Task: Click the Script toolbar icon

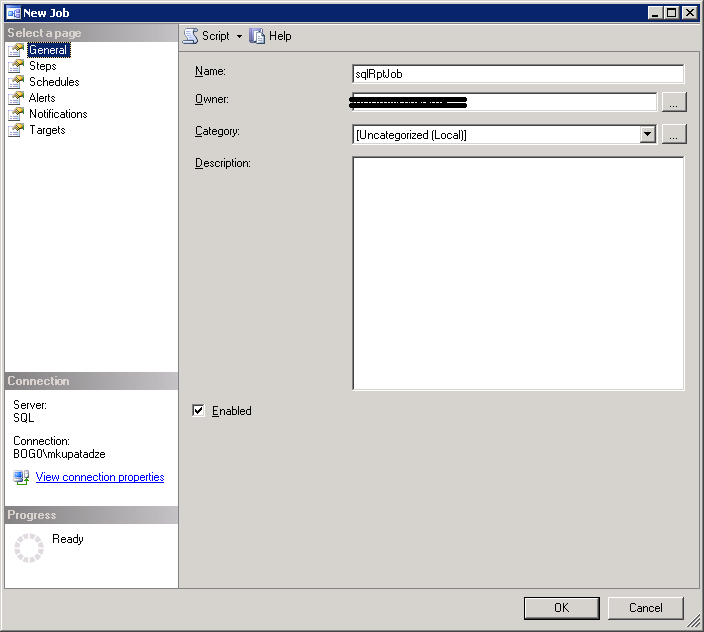Action: (190, 36)
